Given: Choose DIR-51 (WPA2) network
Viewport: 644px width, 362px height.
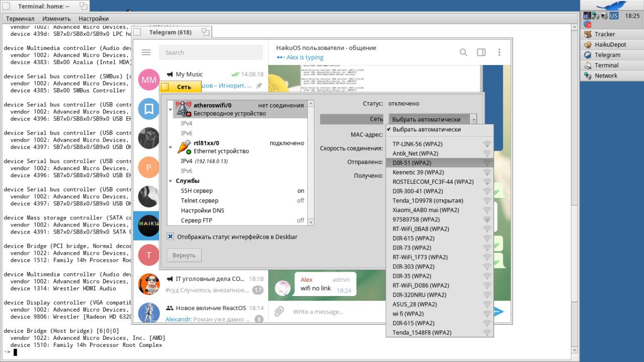Looking at the screenshot, I should 440,163.
